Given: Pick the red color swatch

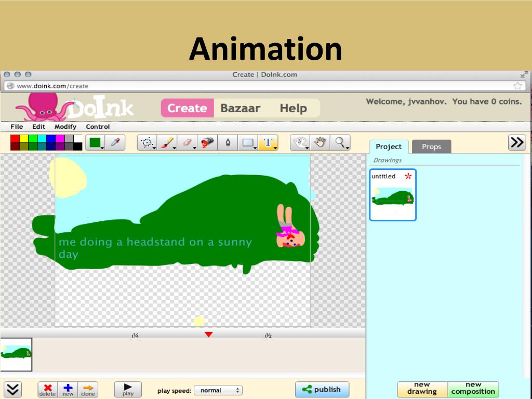Looking at the screenshot, I should 15,139.
